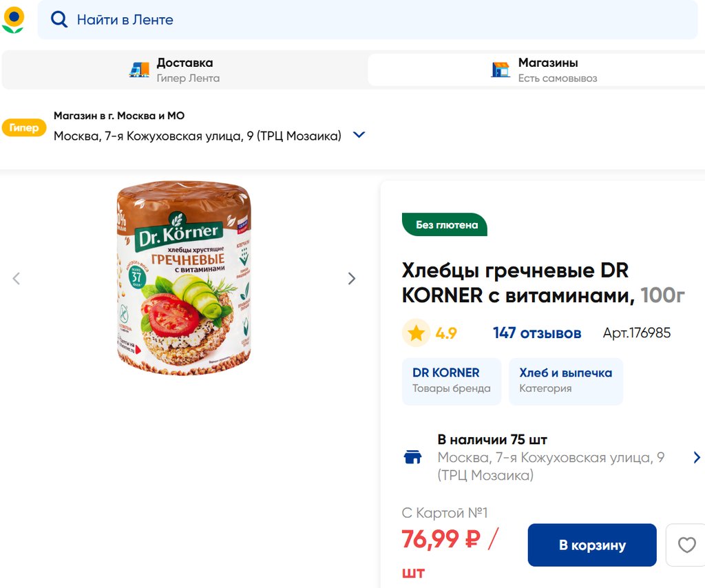Click the Dr. Körner product image

click(185, 278)
